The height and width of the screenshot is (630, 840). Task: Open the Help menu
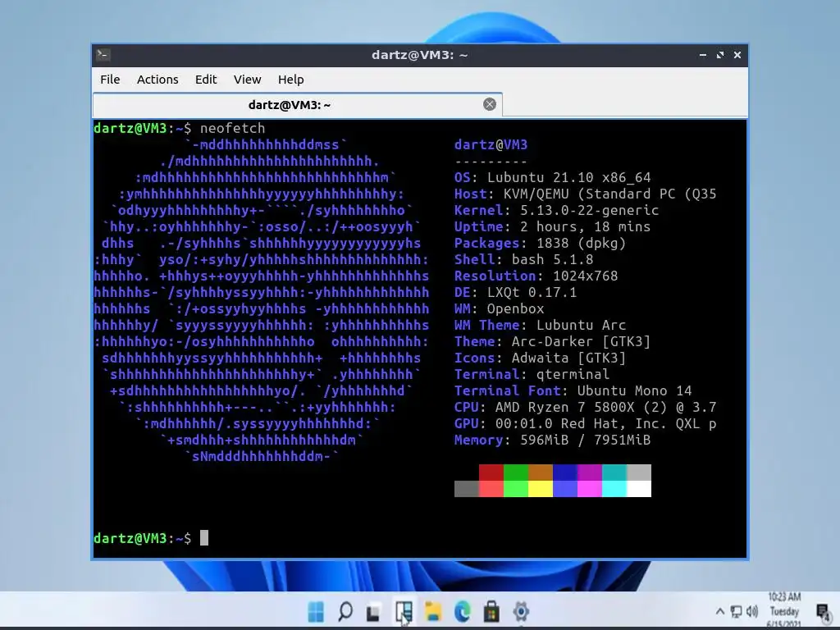coord(291,80)
